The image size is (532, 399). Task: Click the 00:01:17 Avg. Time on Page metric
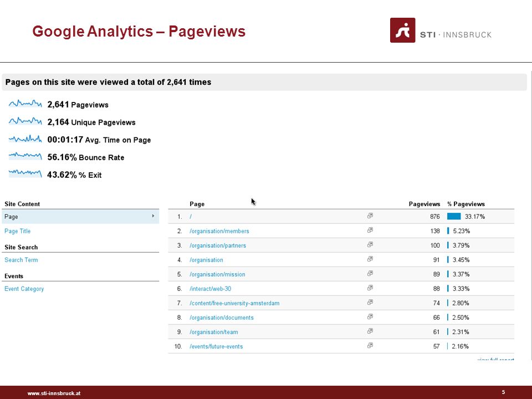(99, 140)
